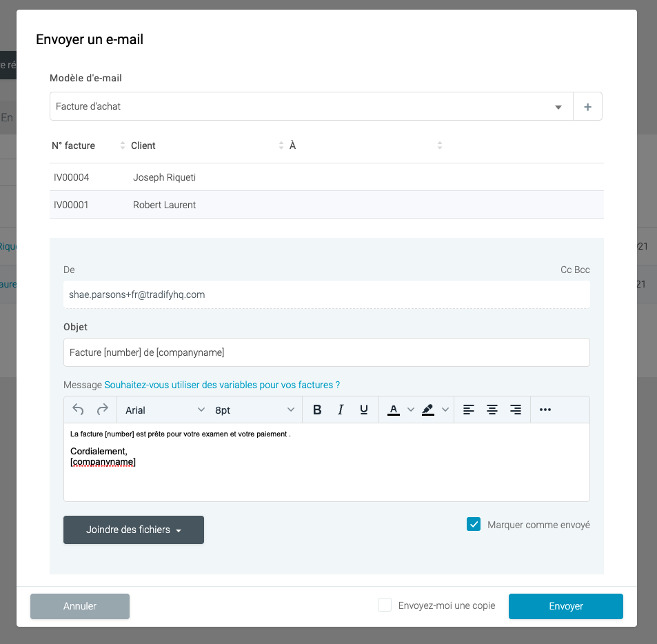Toggle italic formatting in message editor
657x644 pixels.
341,410
